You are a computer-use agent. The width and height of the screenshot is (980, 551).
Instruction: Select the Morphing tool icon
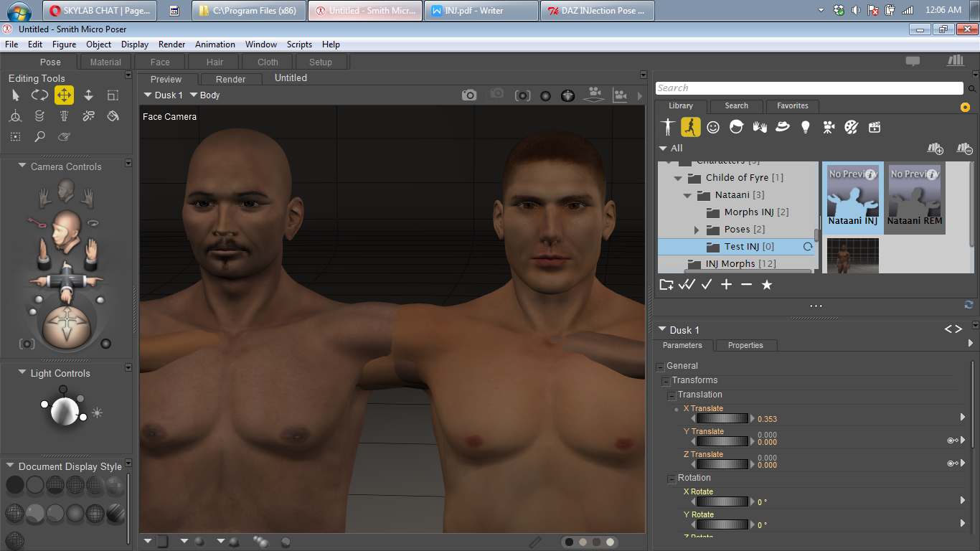(64, 136)
